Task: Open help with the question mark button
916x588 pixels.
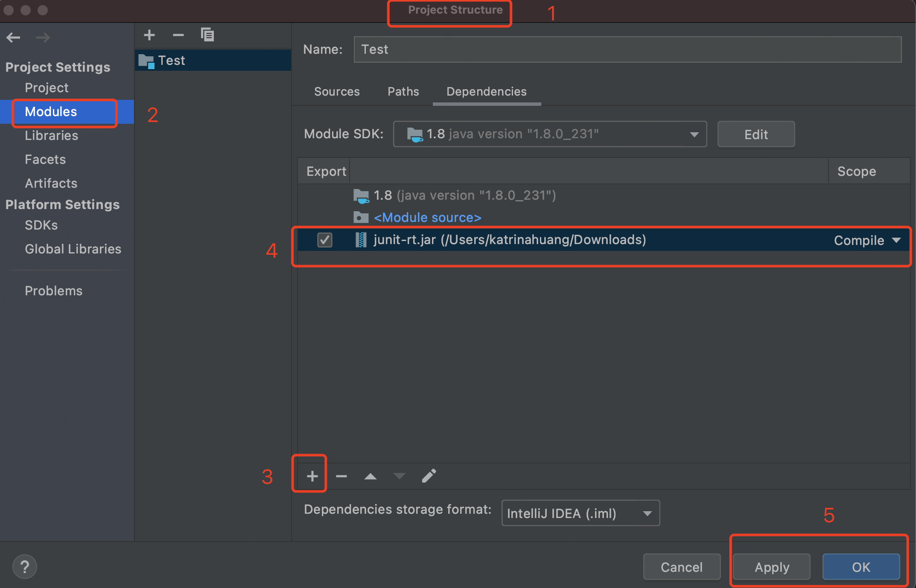Action: coord(25,567)
